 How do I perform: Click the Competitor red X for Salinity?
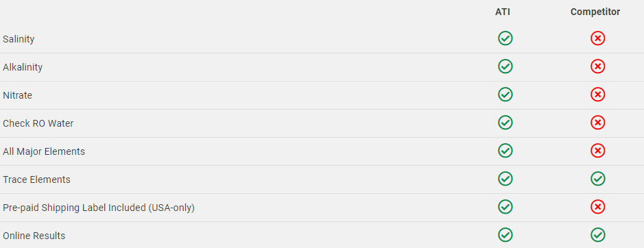coord(597,38)
